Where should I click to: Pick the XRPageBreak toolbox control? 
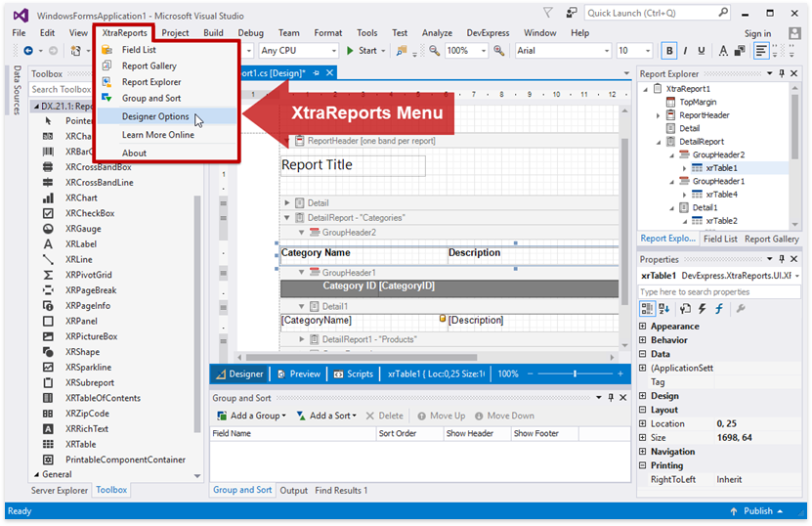(91, 290)
